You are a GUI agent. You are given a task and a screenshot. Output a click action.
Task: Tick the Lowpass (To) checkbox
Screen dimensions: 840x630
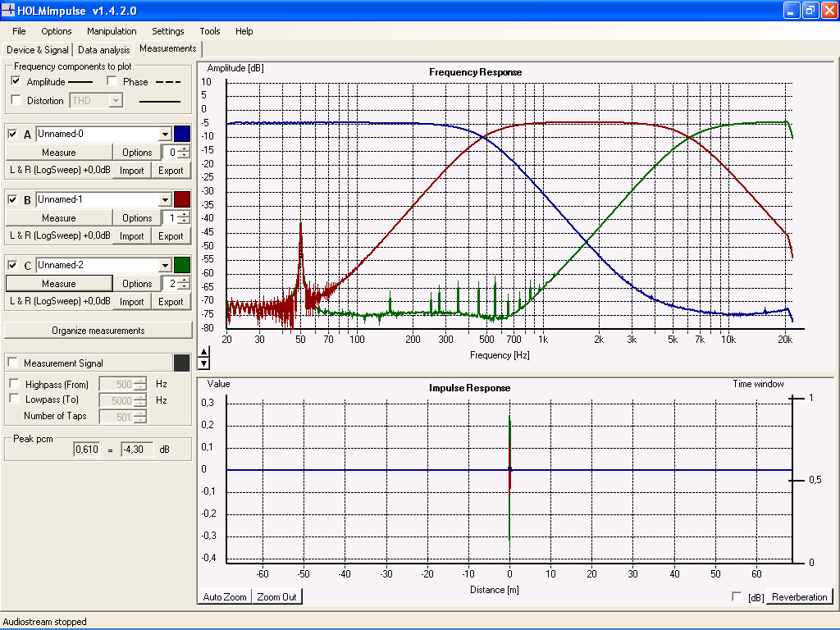point(15,399)
